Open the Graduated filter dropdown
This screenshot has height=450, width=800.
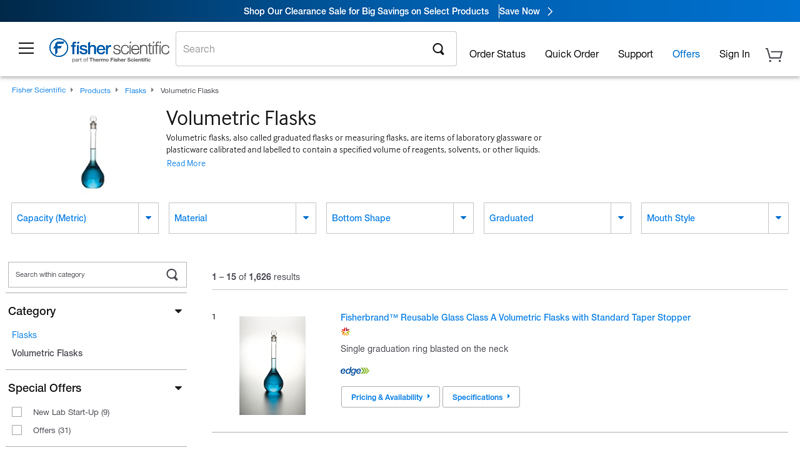[x=557, y=218]
